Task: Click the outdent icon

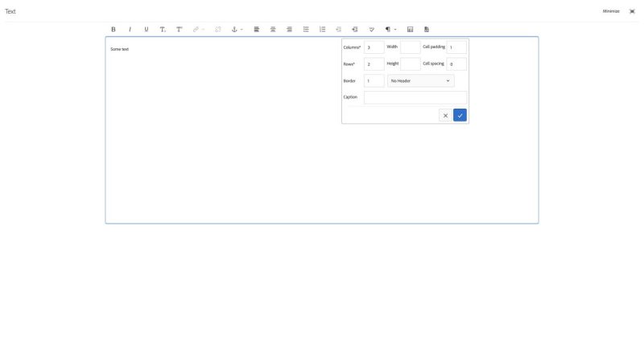Action: coord(338,29)
